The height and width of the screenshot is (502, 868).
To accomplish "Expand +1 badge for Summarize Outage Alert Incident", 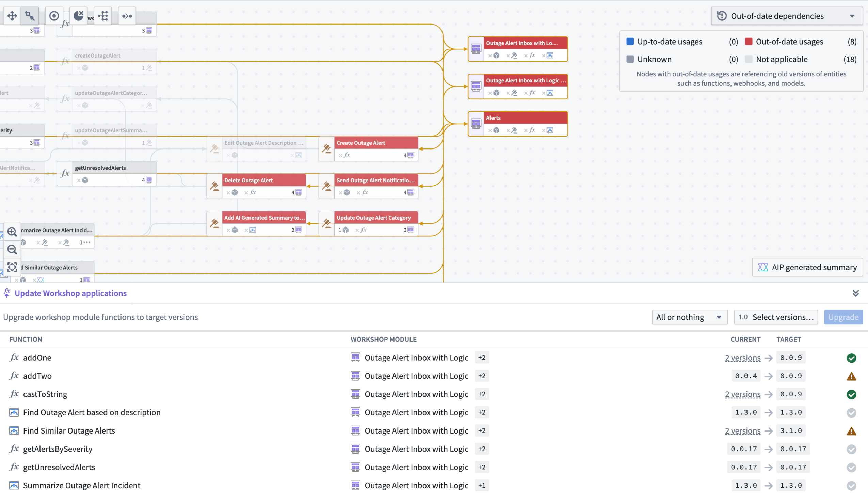I will point(482,485).
